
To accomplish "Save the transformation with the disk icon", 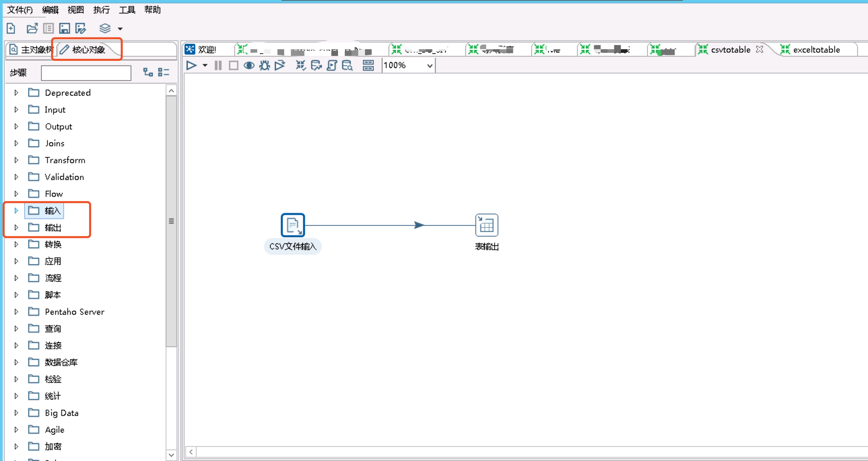I will tap(64, 28).
